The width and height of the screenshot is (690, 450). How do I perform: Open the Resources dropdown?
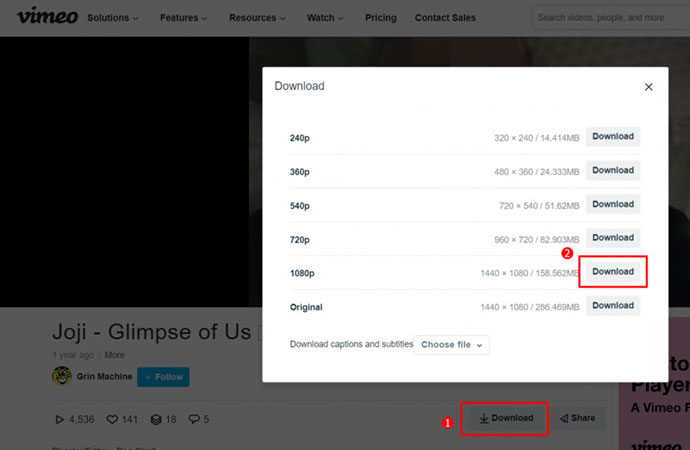tap(257, 18)
